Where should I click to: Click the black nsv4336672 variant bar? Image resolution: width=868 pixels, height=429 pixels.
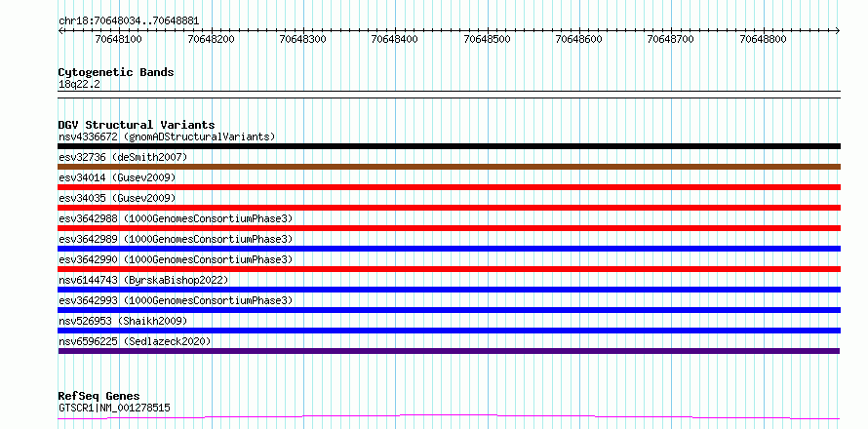[x=449, y=146]
